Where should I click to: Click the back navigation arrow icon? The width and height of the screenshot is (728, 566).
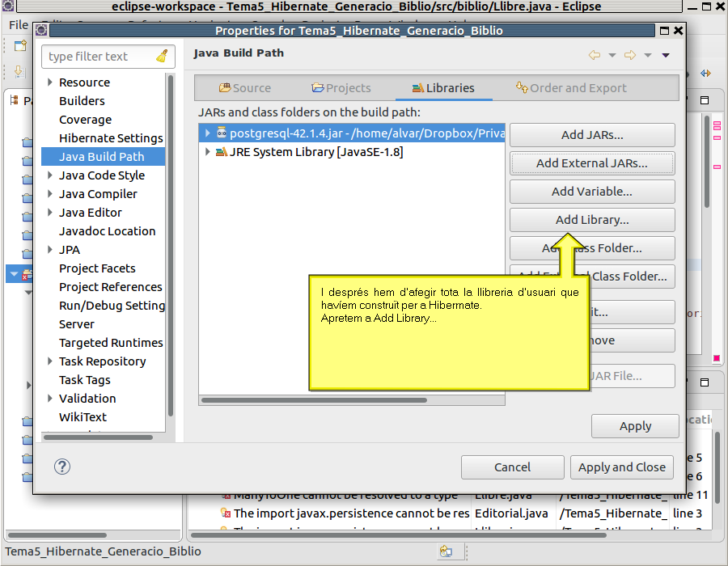coord(595,55)
